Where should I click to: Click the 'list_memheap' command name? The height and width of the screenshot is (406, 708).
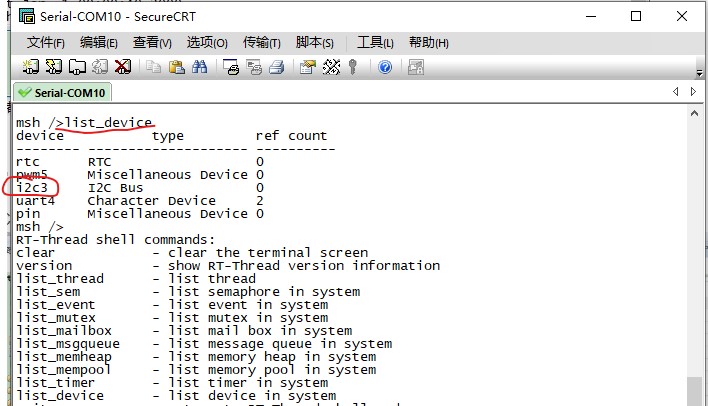[64, 357]
